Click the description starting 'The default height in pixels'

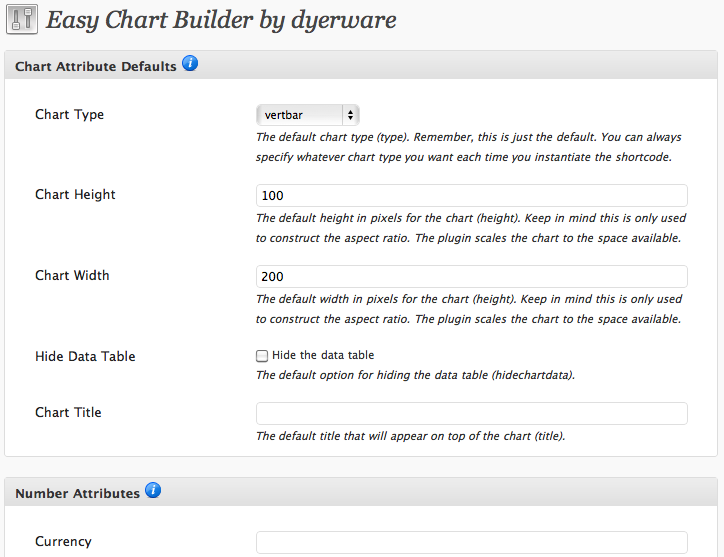click(471, 228)
